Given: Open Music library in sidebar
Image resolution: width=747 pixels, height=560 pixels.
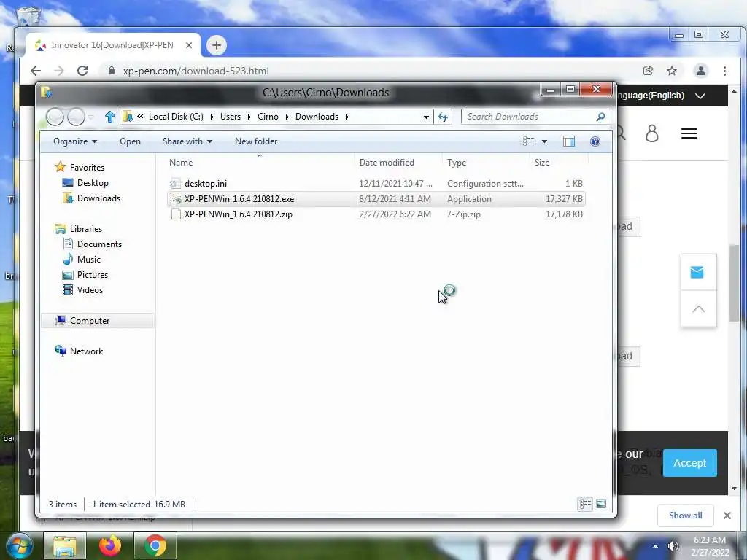Looking at the screenshot, I should (82, 259).
